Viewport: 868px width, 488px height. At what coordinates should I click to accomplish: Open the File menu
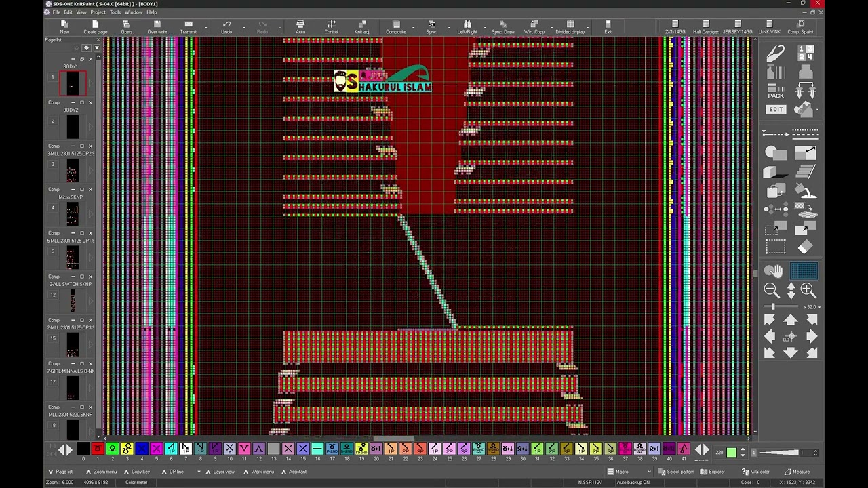(x=56, y=12)
